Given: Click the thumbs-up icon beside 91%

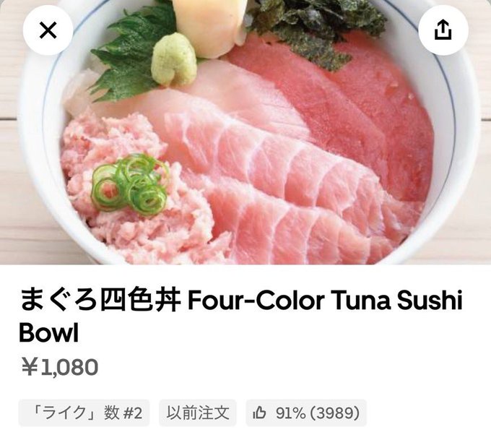Looking at the screenshot, I should coord(259,413).
